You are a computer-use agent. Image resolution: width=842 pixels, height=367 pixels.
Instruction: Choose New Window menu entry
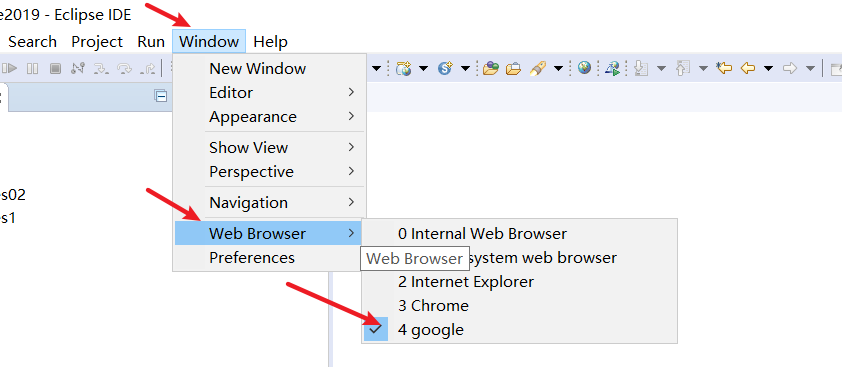pos(269,68)
